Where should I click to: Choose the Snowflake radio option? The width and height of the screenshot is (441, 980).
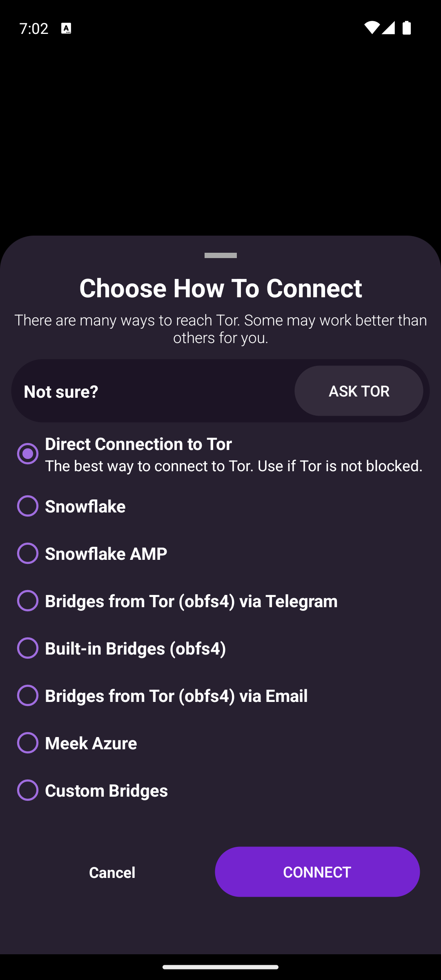click(x=28, y=506)
